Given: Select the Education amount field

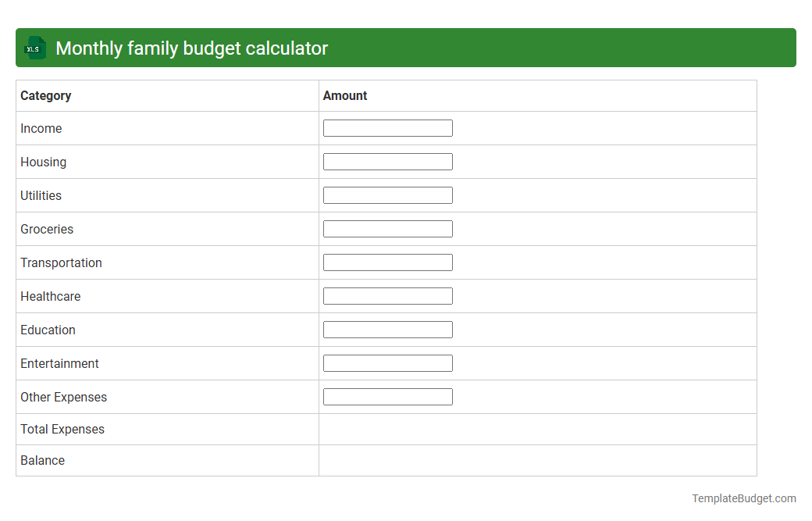Looking at the screenshot, I should pos(387,329).
